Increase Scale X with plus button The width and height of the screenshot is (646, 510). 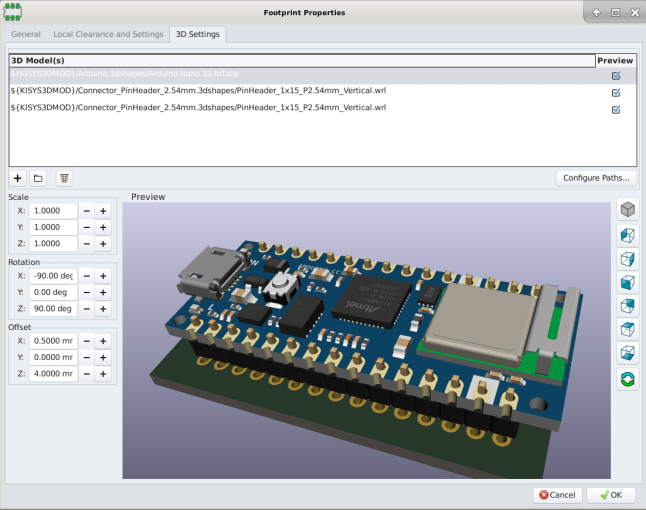click(x=103, y=211)
